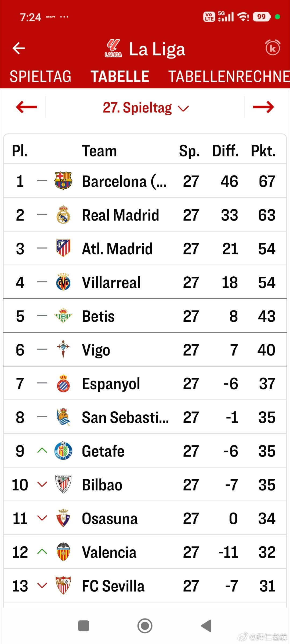
Task: Tap the Barcelona club crest
Action: tap(63, 181)
